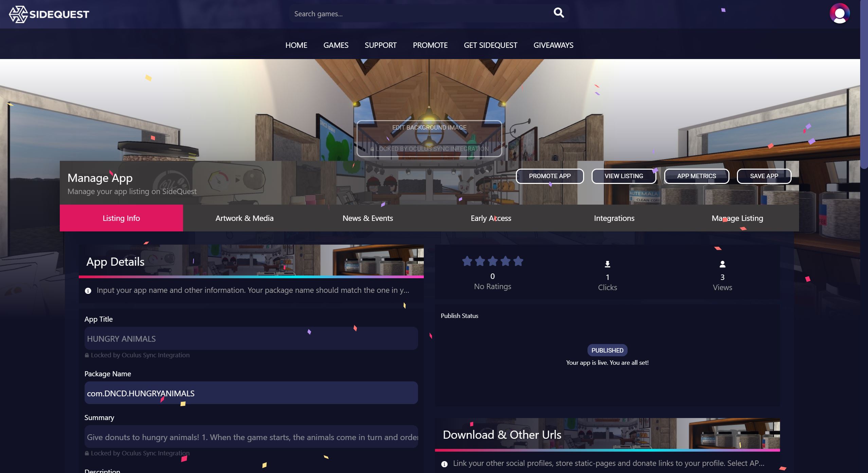Image resolution: width=868 pixels, height=473 pixels.
Task: Click the App Title field
Action: pyautogui.click(x=251, y=339)
